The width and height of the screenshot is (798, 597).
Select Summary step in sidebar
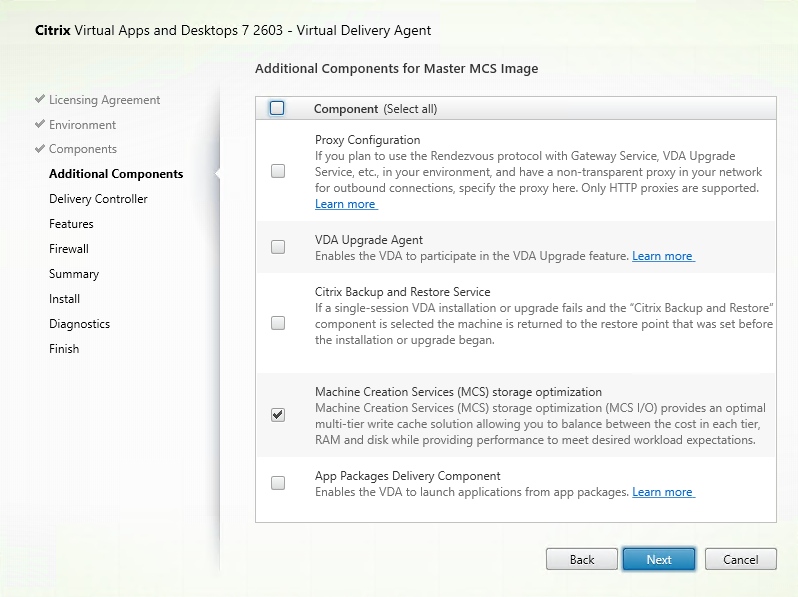tap(74, 274)
